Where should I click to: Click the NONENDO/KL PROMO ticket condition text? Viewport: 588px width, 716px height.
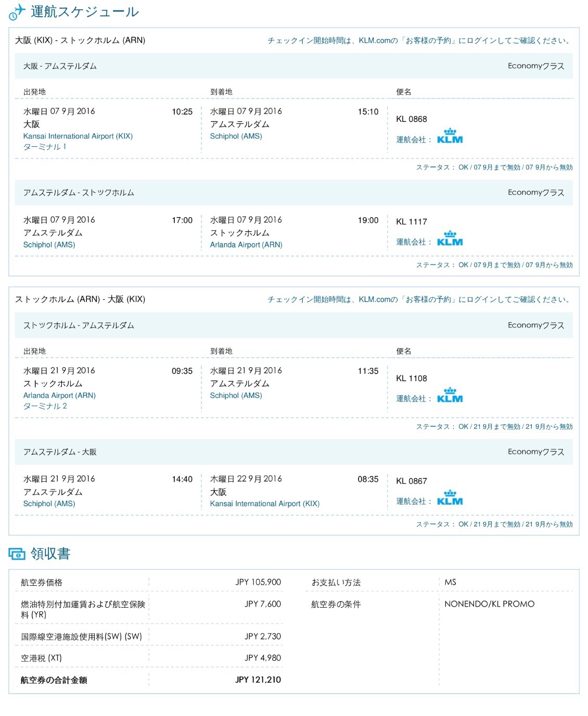coord(490,604)
